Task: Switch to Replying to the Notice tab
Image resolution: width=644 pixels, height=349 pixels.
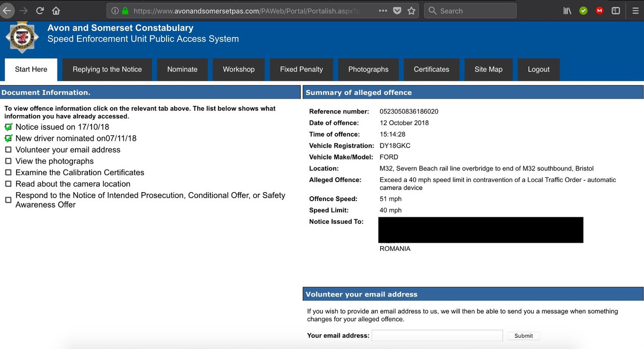Action: pos(107,69)
